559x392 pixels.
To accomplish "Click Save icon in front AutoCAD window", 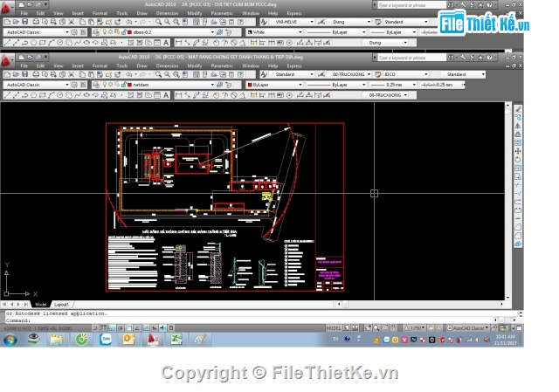I will 24,74.
